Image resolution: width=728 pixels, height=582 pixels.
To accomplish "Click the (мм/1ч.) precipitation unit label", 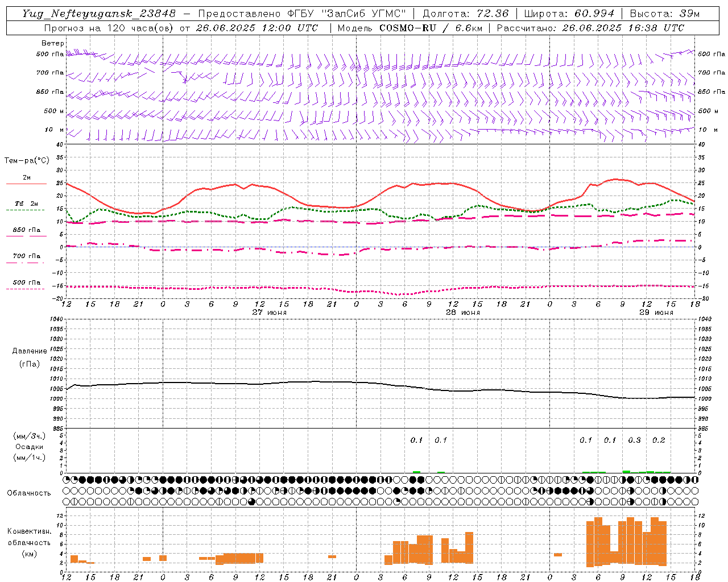I will click(x=30, y=458).
